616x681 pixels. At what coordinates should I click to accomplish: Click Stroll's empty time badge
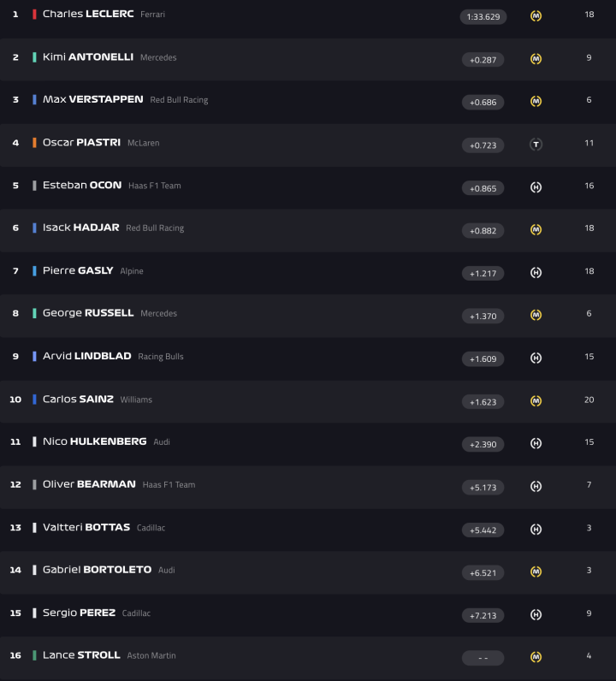483,658
